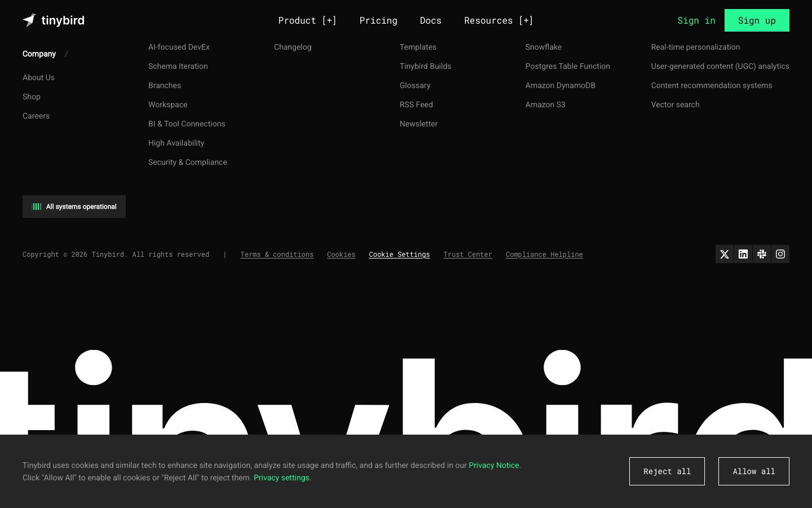This screenshot has height=508, width=812.
Task: Open High Availability link
Action: tap(176, 143)
